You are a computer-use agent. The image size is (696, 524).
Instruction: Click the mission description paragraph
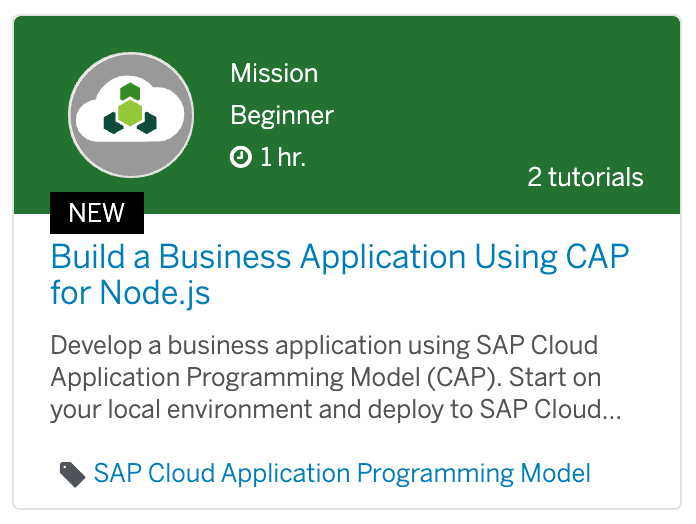336,377
